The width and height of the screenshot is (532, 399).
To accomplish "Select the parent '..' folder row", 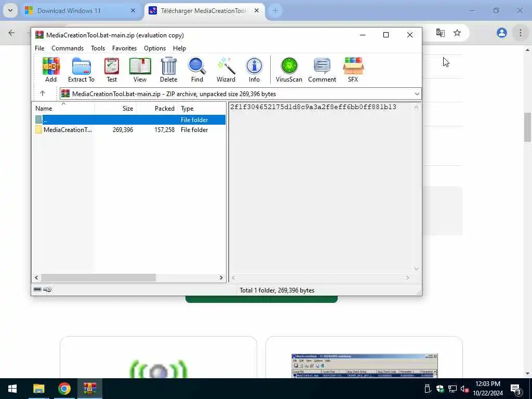I will pyautogui.click(x=130, y=120).
